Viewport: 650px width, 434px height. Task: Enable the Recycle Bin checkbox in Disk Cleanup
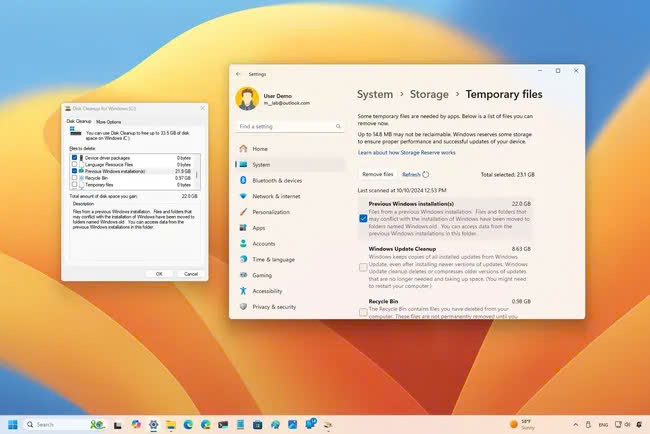[76, 178]
